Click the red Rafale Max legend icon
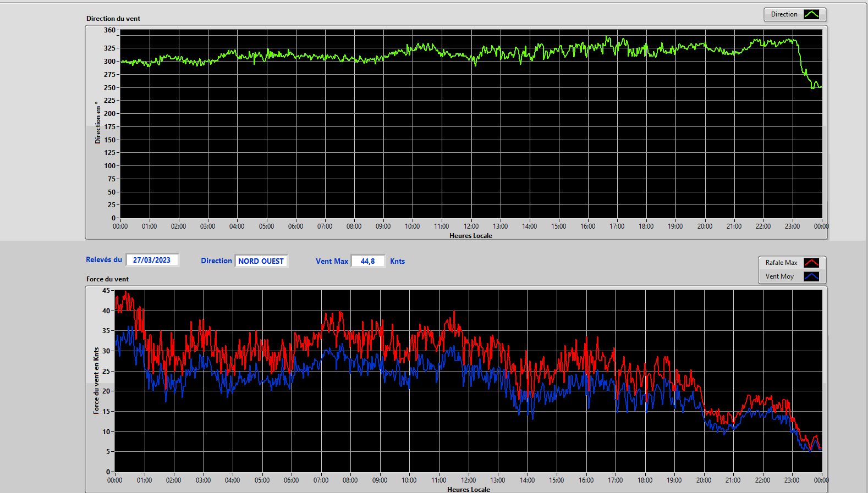This screenshot has height=493, width=868. tap(811, 263)
